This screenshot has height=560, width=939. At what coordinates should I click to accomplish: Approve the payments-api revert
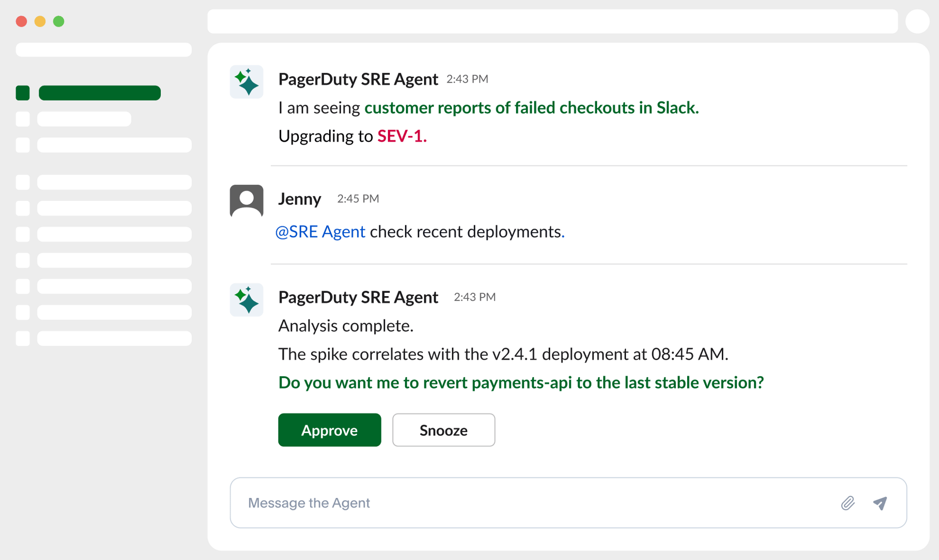[329, 430]
